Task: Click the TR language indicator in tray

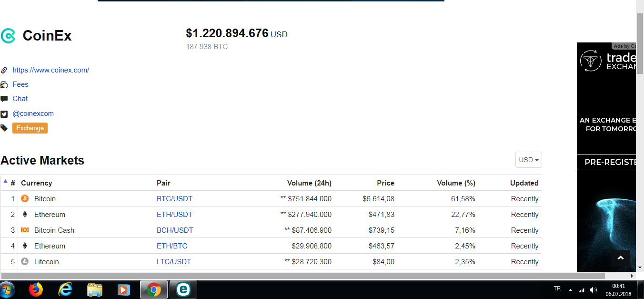Action: pos(557,289)
